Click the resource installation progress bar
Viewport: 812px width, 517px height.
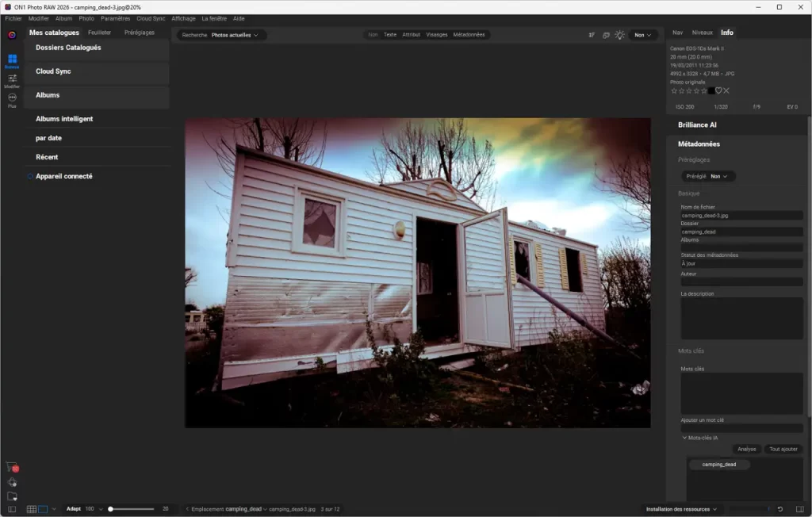tap(749, 509)
